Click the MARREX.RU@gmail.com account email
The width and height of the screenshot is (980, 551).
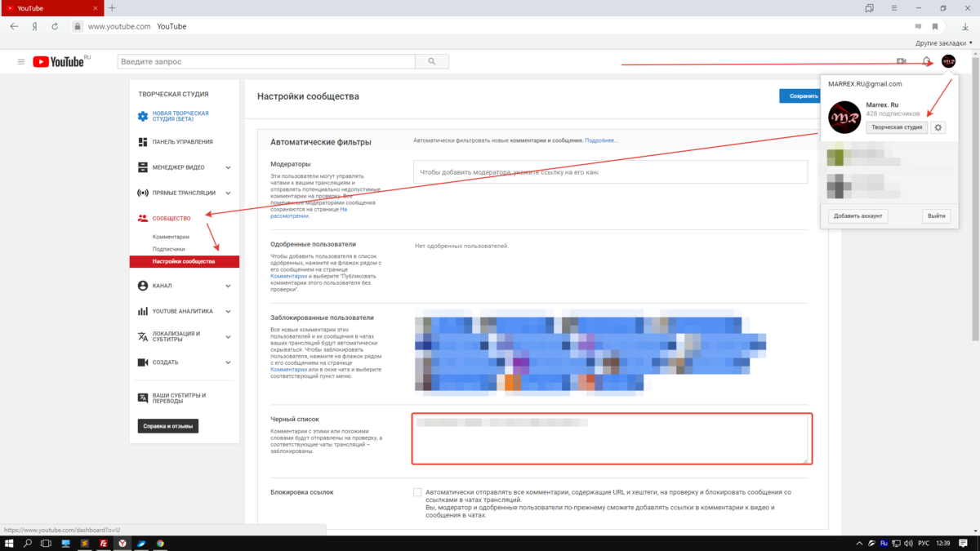[865, 84]
